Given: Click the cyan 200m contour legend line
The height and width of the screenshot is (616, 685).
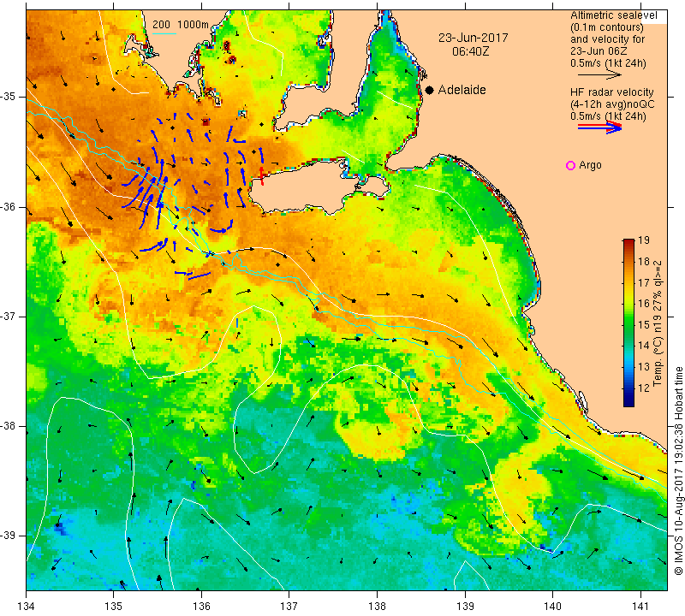Looking at the screenshot, I should point(164,33).
